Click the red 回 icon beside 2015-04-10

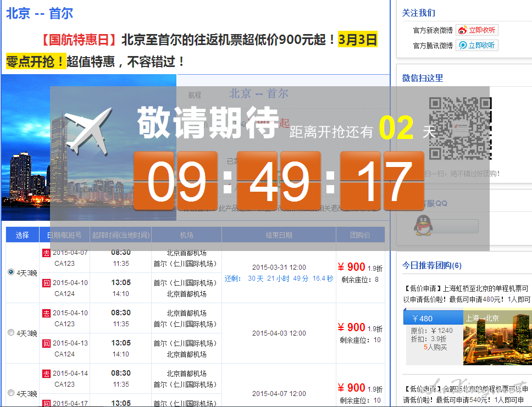pyautogui.click(x=46, y=283)
